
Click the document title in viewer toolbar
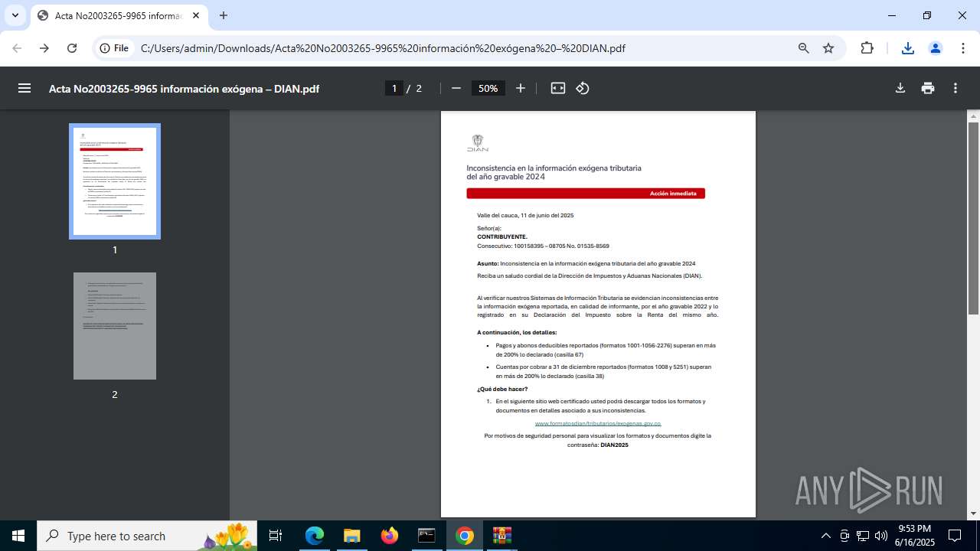184,89
